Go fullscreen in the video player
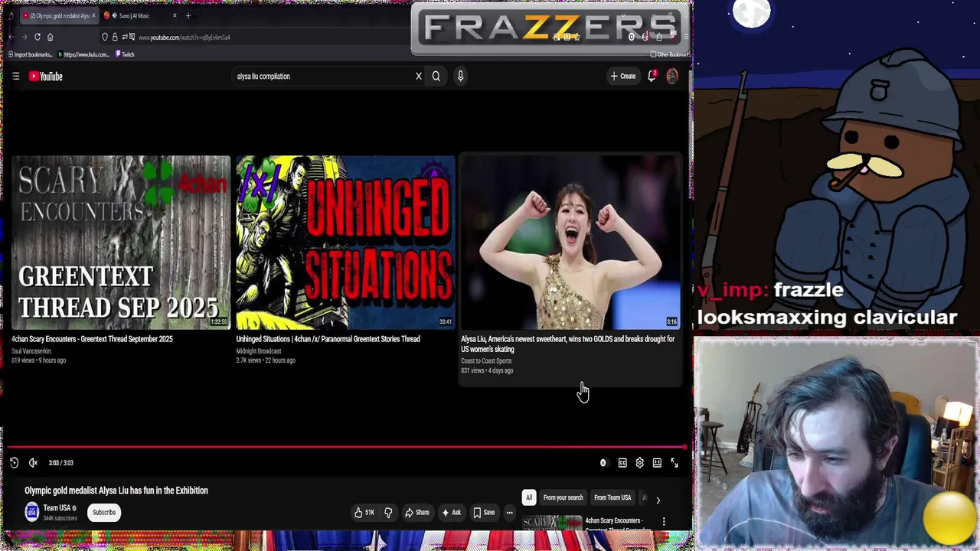Image resolution: width=980 pixels, height=551 pixels. 675,462
